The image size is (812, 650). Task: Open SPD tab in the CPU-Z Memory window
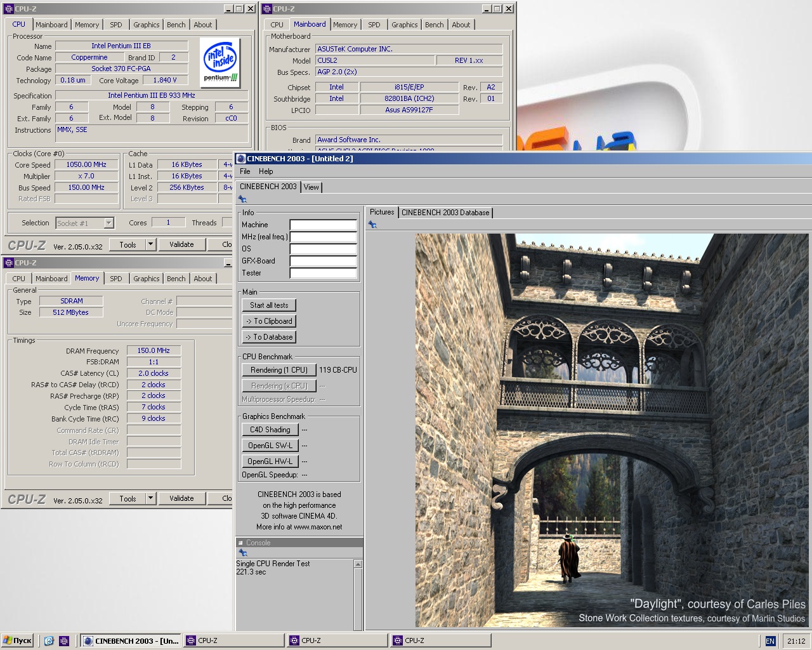116,279
